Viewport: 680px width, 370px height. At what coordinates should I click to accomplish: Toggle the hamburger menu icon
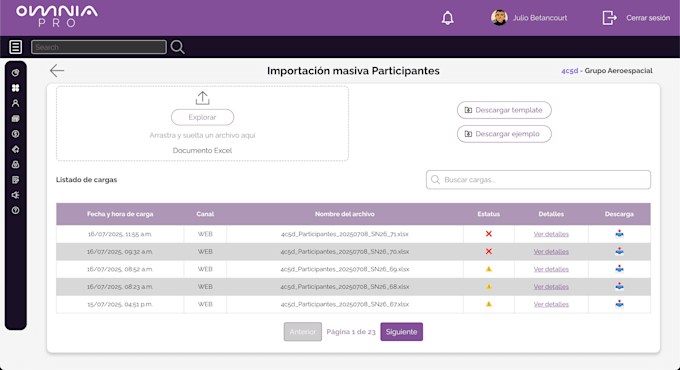(x=16, y=47)
